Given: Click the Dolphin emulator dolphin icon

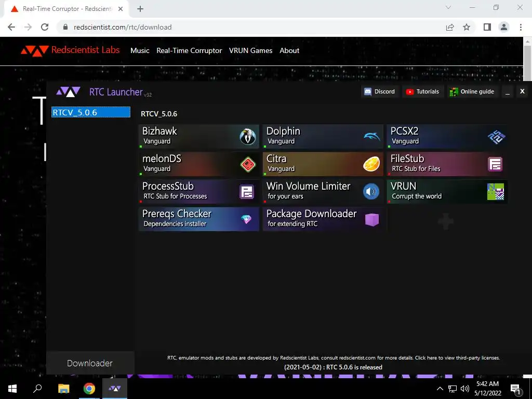Looking at the screenshot, I should point(372,137).
